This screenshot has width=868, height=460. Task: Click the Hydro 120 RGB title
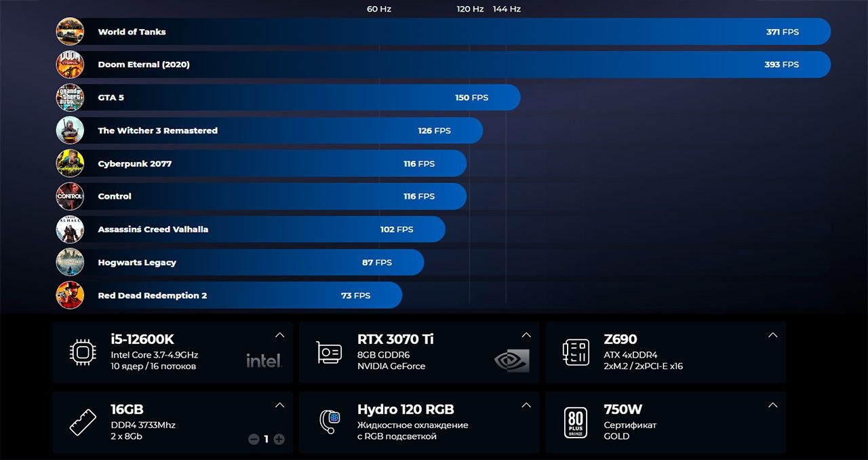(x=406, y=409)
